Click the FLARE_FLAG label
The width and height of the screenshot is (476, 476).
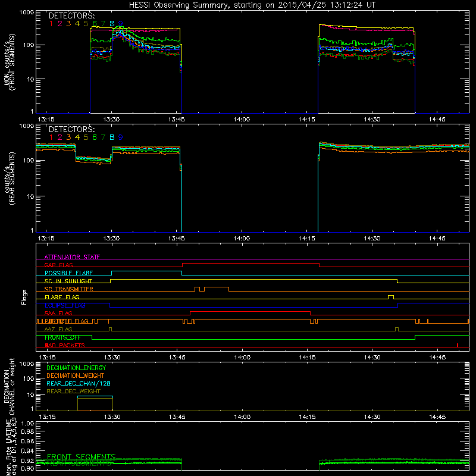[x=62, y=297]
